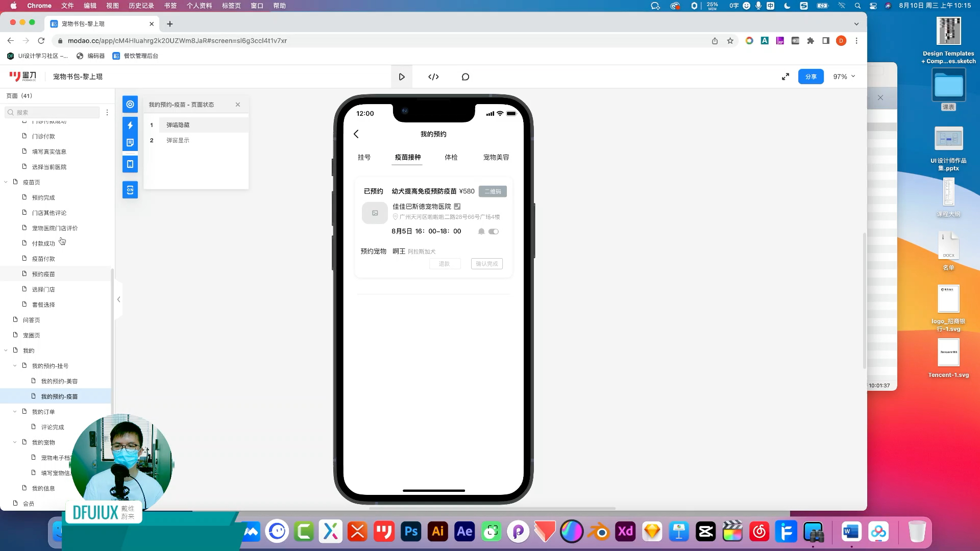Click the Chrome share page icon
980x551 pixels.
pos(715,41)
